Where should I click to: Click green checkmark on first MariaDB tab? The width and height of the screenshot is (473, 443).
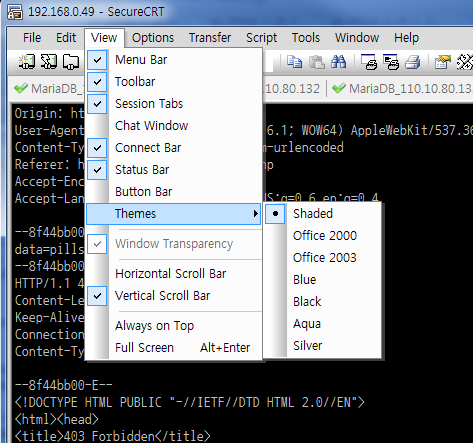[21, 89]
